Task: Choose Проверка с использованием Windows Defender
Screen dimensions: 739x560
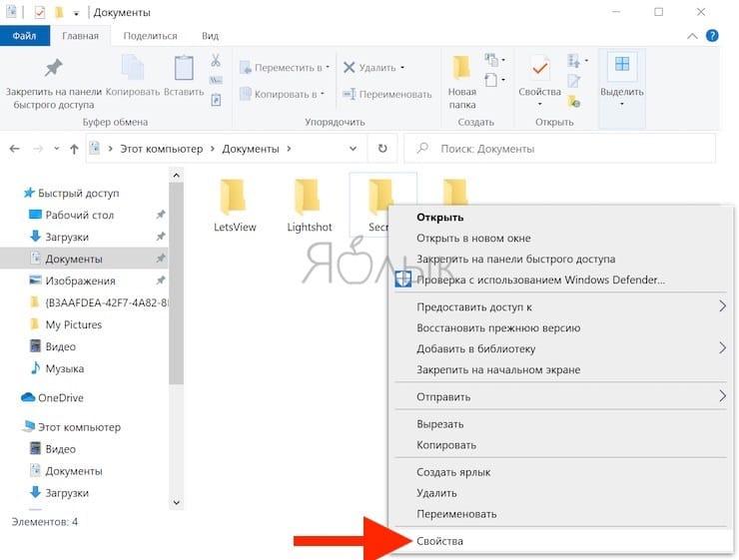Action: (563, 280)
